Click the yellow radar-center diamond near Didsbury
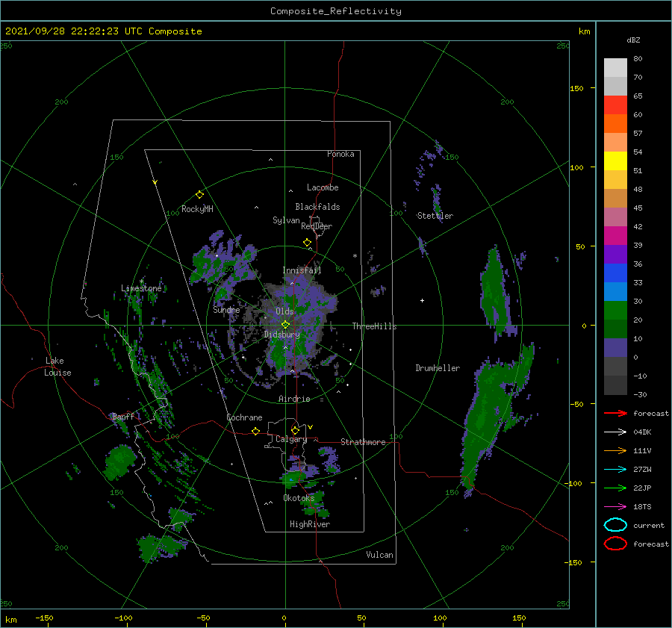Screen dimensions: 672x628 (285, 325)
